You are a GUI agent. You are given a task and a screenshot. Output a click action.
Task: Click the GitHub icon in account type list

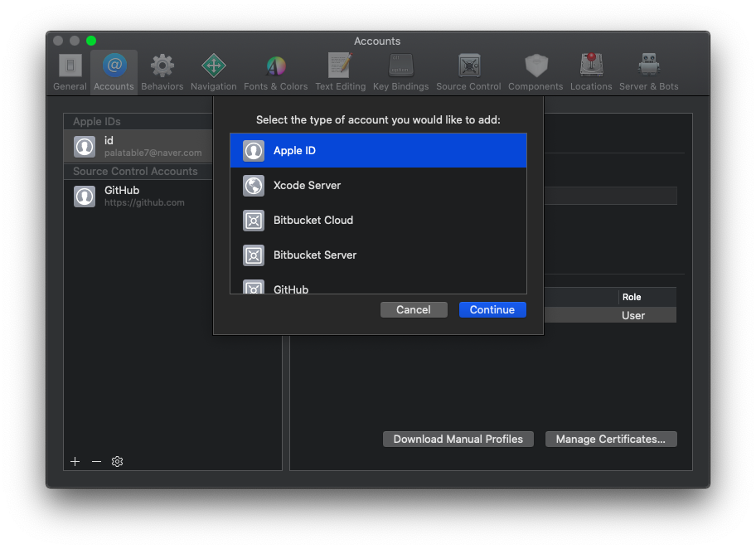tap(254, 287)
